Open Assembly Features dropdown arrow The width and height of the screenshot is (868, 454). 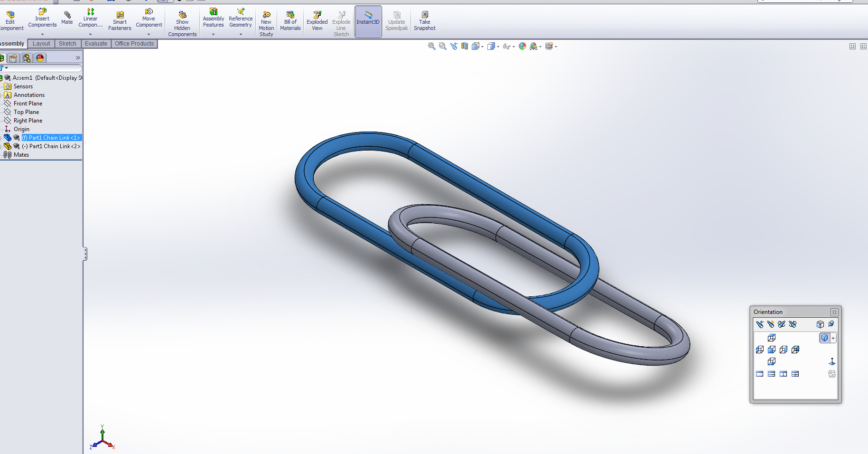[x=214, y=34]
